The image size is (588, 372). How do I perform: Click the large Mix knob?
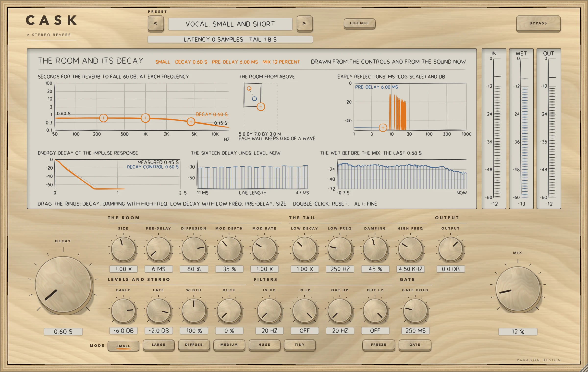point(518,289)
